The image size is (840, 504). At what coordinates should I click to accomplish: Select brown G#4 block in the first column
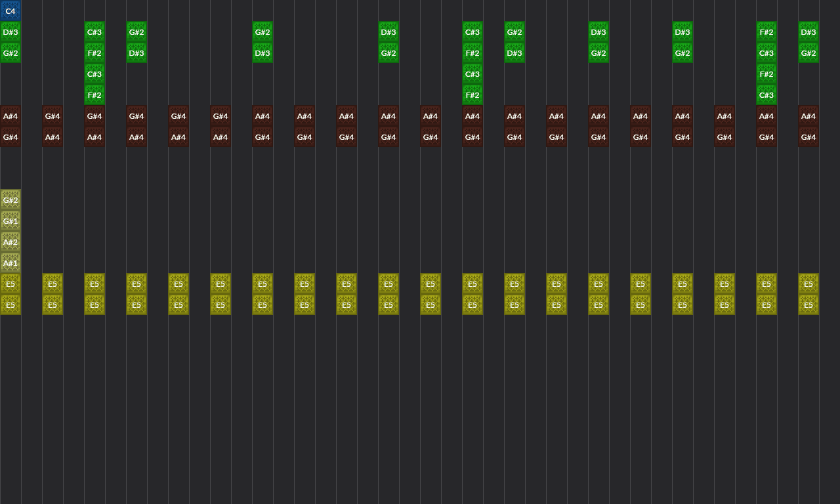[x=10, y=137]
